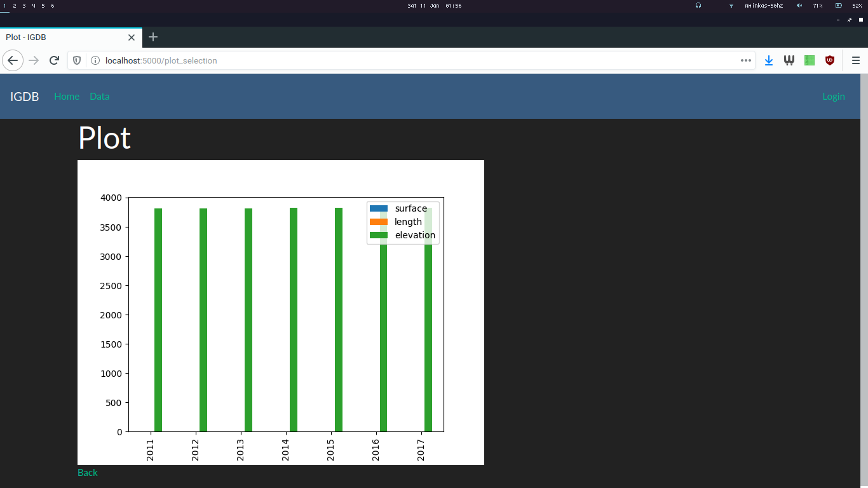
Task: Switch to workspace 5 in top bar
Action: tap(43, 5)
